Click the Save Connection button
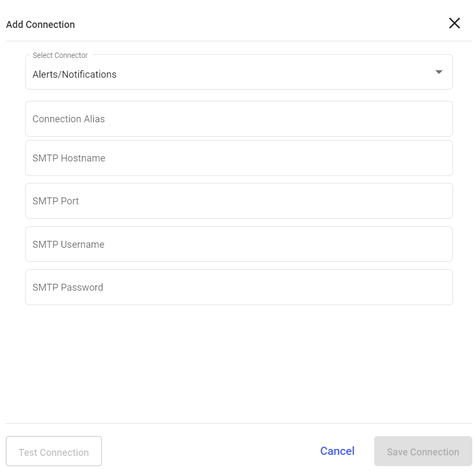476x472 pixels. (x=423, y=452)
